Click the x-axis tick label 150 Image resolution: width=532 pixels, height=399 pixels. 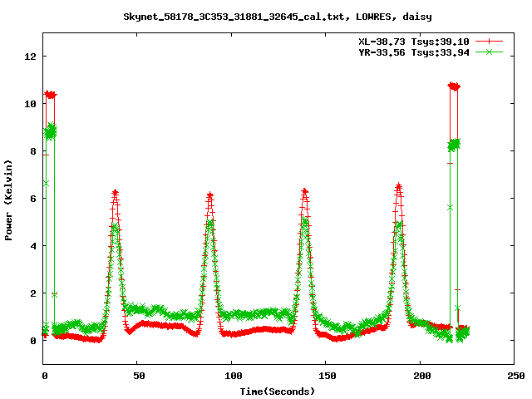328,376
